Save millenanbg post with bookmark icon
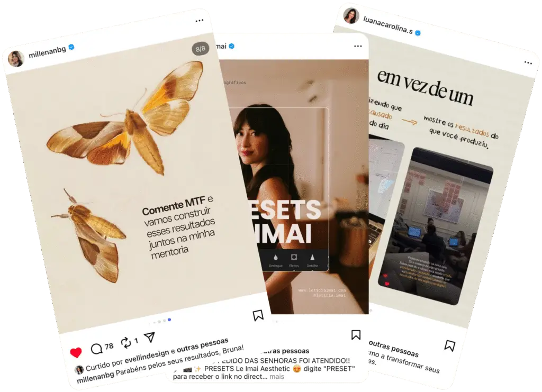This screenshot has height=392, width=542. pos(258,315)
